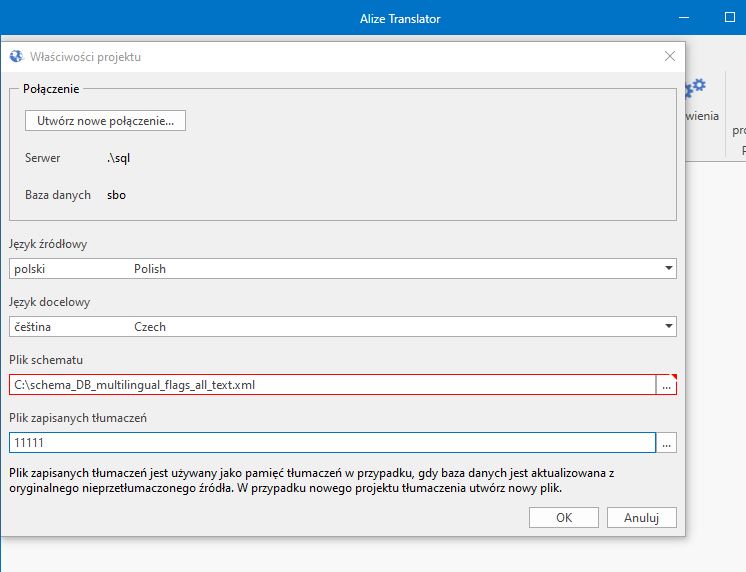Click server value .\sql
Image resolution: width=746 pixels, height=572 pixels.
point(118,158)
